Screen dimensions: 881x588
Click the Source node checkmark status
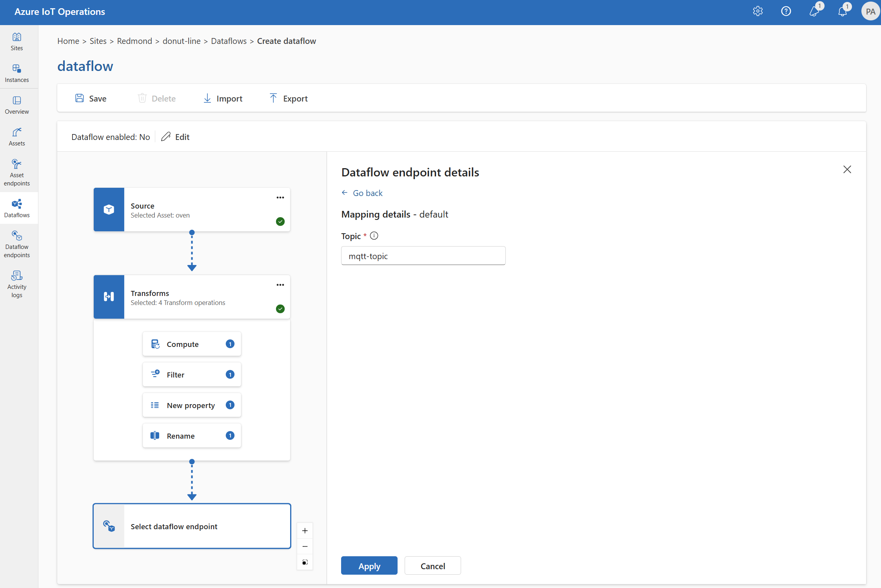point(280,222)
